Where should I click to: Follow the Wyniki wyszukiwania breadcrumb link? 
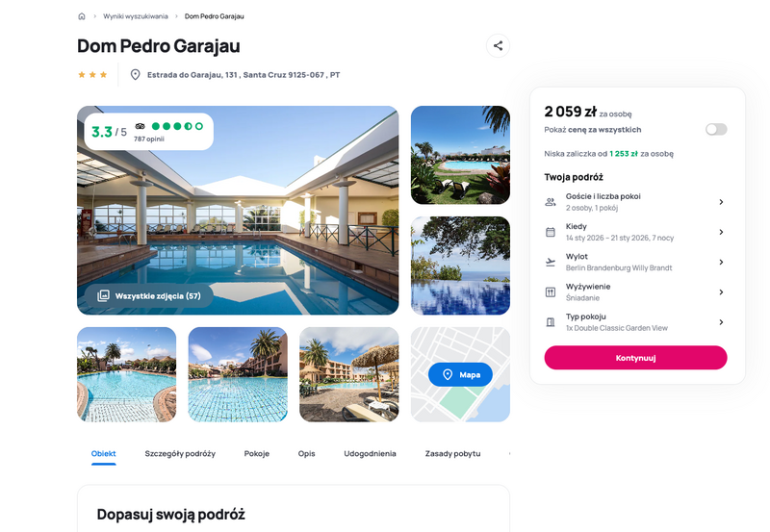point(136,16)
